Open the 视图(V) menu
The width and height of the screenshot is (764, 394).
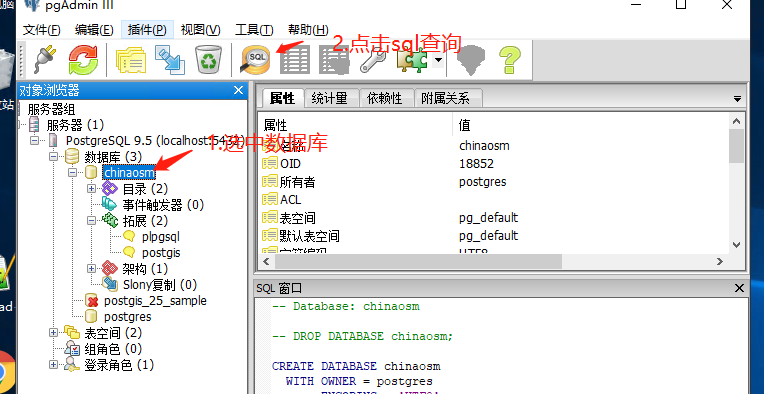coord(200,30)
